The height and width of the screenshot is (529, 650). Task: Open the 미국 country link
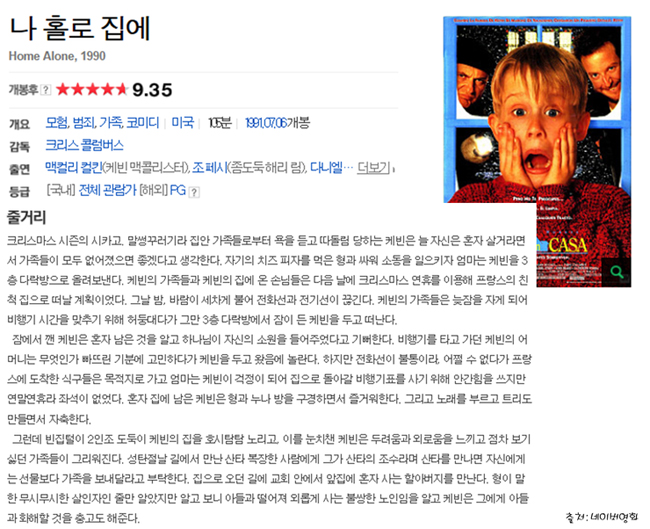183,123
